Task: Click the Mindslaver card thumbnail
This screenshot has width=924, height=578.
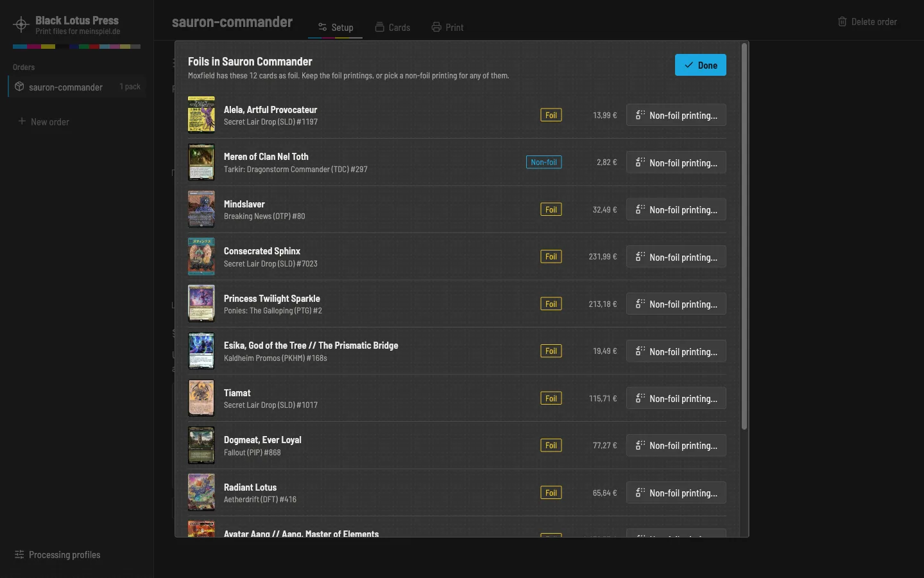Action: point(201,209)
